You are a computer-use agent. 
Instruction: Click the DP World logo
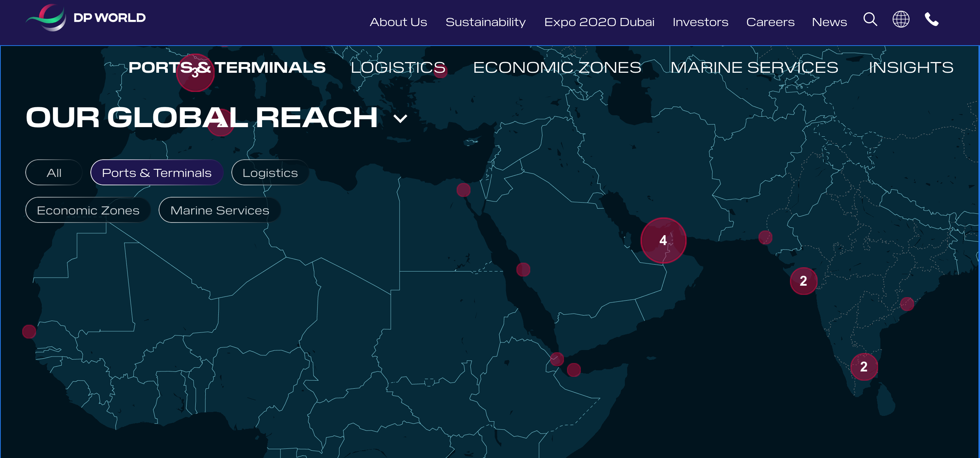click(x=86, y=18)
